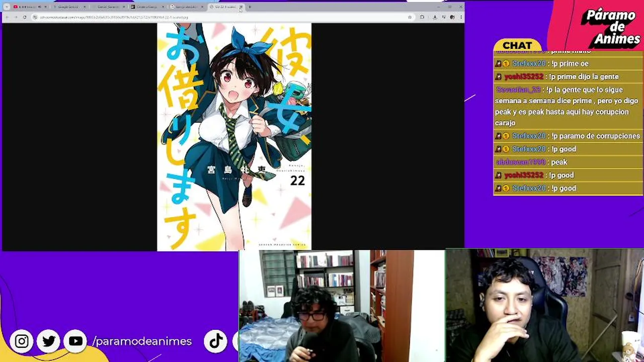
Task: Click the manga volume 22 cover image
Action: pyautogui.click(x=234, y=137)
